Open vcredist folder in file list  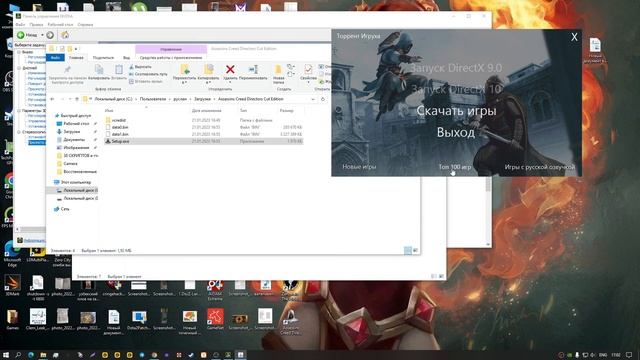pyautogui.click(x=204, y=120)
